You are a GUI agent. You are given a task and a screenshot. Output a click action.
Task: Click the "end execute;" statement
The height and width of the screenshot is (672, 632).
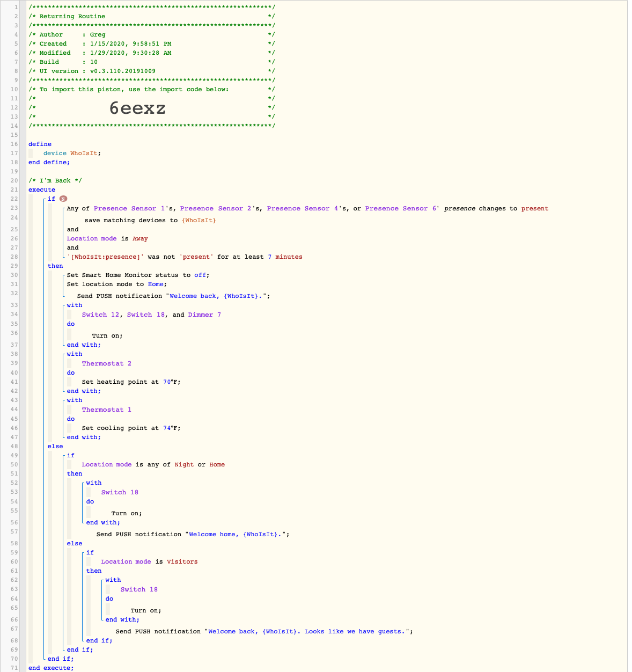[51, 668]
